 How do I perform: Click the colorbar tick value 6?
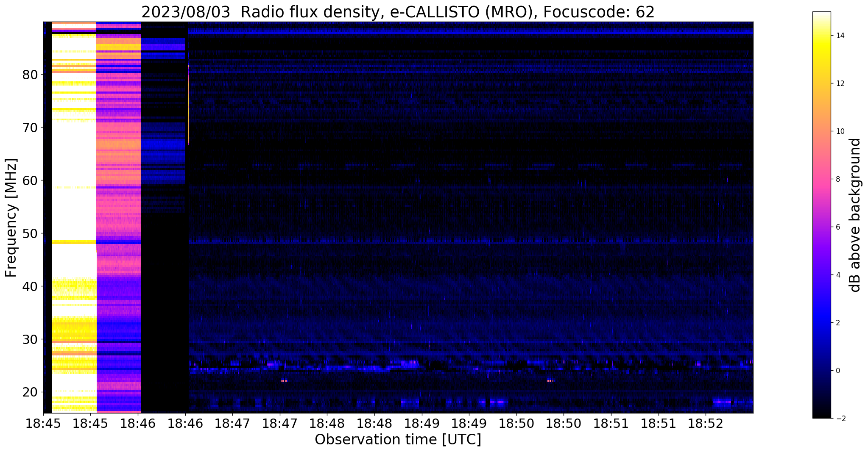pos(837,227)
